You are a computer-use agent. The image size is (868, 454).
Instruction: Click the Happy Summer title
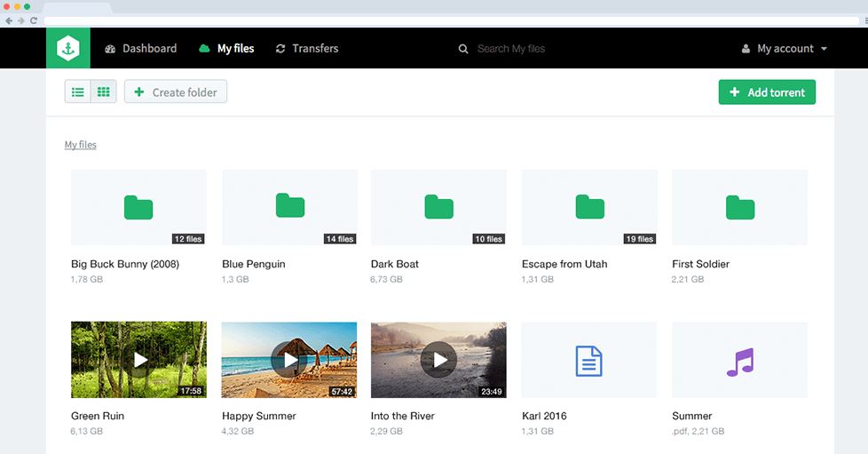259,417
